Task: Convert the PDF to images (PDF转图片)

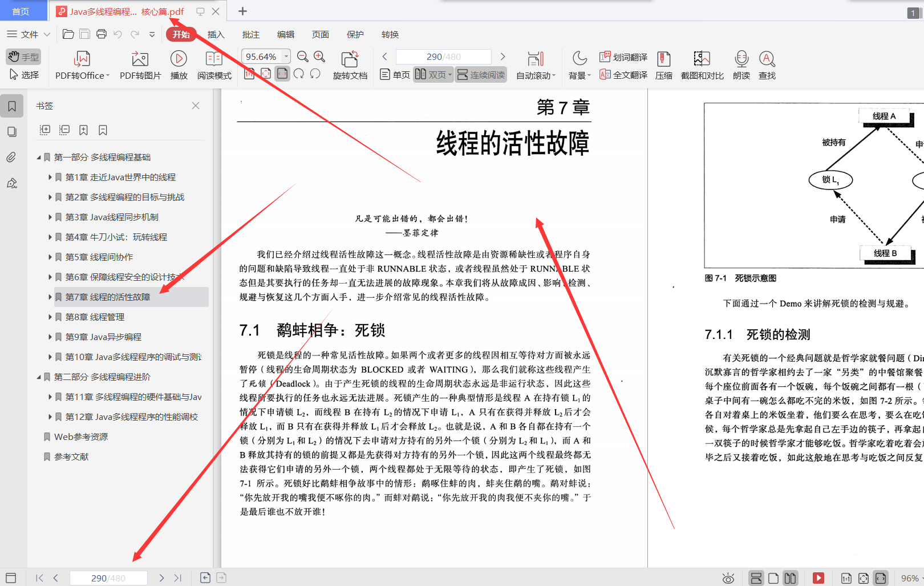Action: tap(140, 66)
